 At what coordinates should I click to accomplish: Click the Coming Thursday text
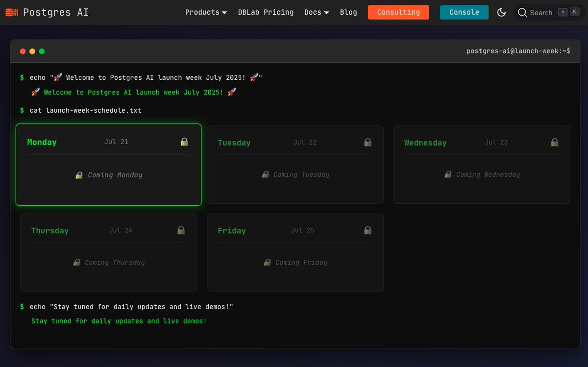click(x=115, y=263)
